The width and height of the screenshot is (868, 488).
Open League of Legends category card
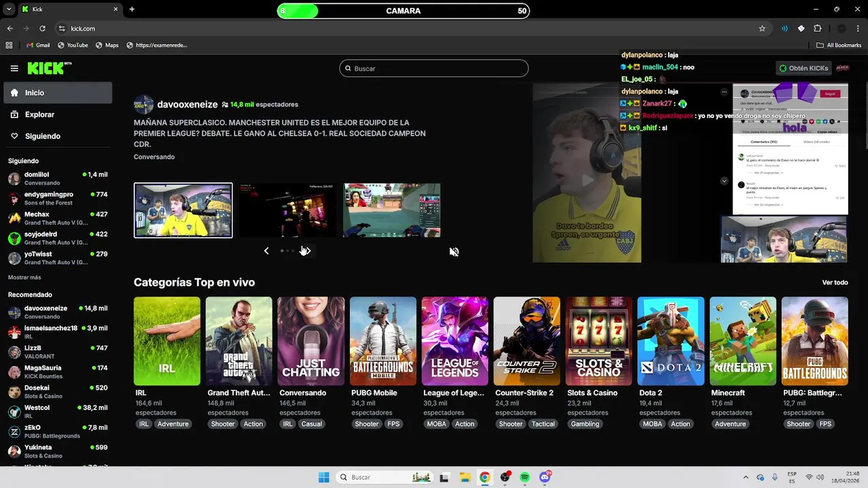click(455, 341)
